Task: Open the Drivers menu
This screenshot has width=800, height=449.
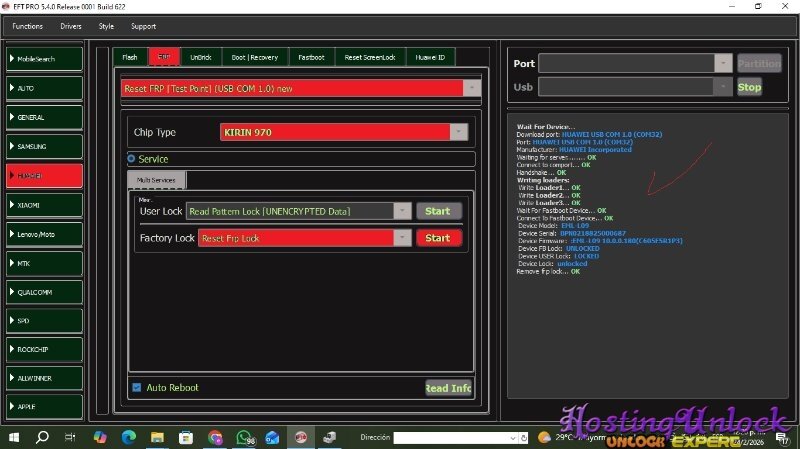Action: pyautogui.click(x=71, y=26)
